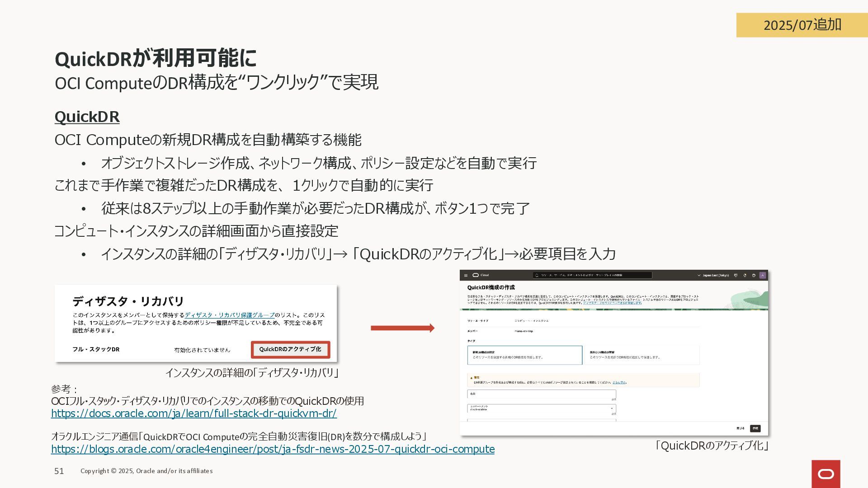The image size is (868, 488).
Task: Select the new DR configuration type card
Action: (524, 355)
